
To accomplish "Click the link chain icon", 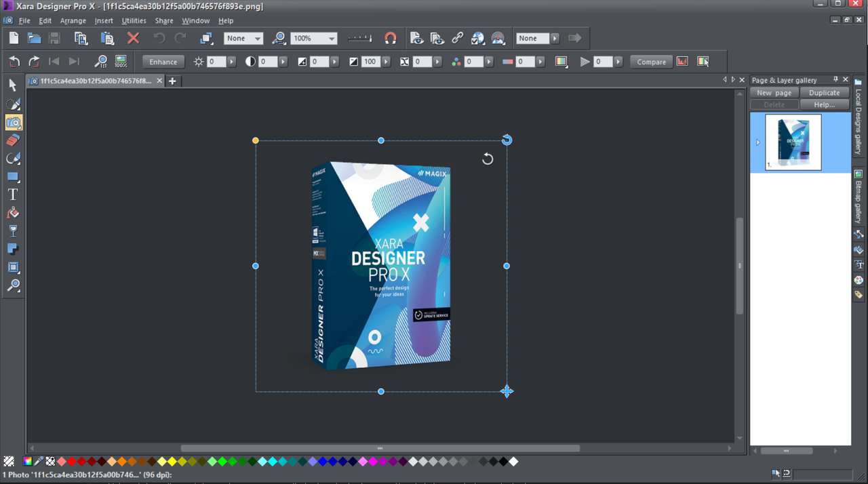I will [x=458, y=39].
